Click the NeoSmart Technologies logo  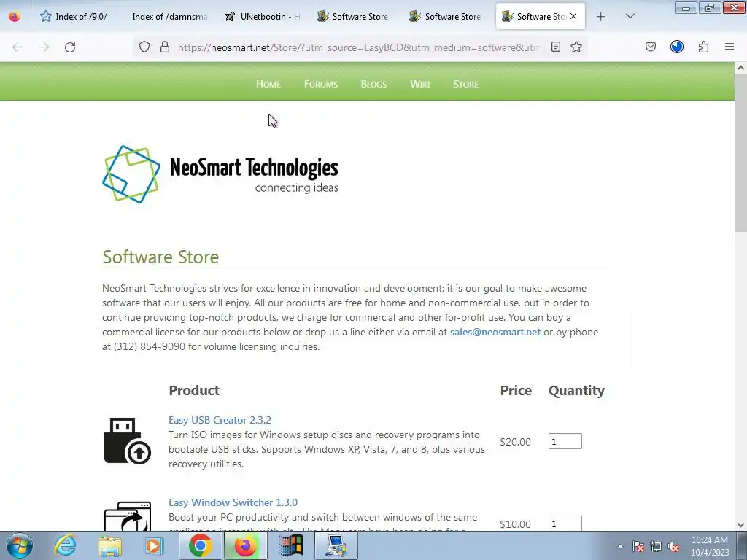[x=220, y=174]
